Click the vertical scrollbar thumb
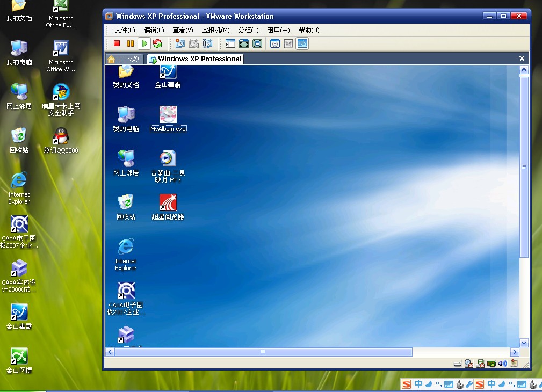The image size is (542, 392). click(x=524, y=167)
